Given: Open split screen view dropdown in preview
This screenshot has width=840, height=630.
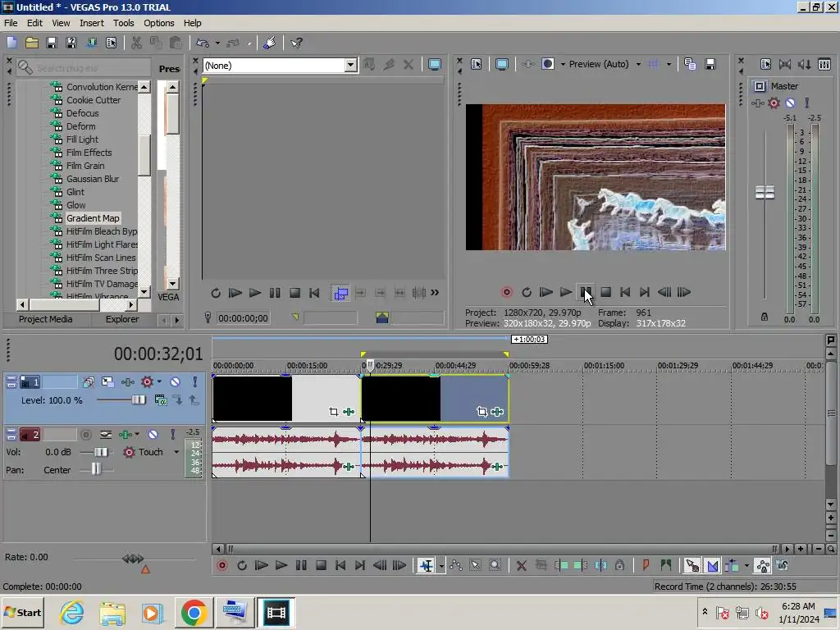Looking at the screenshot, I should point(563,64).
